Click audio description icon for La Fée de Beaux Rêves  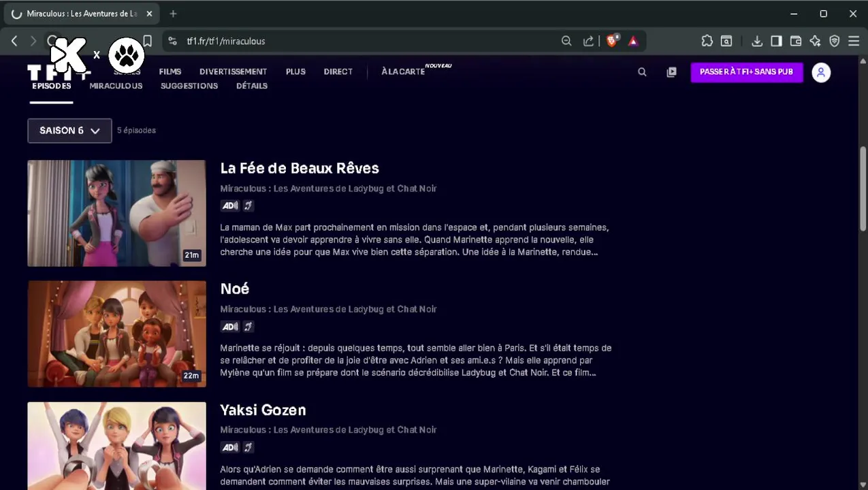click(230, 206)
